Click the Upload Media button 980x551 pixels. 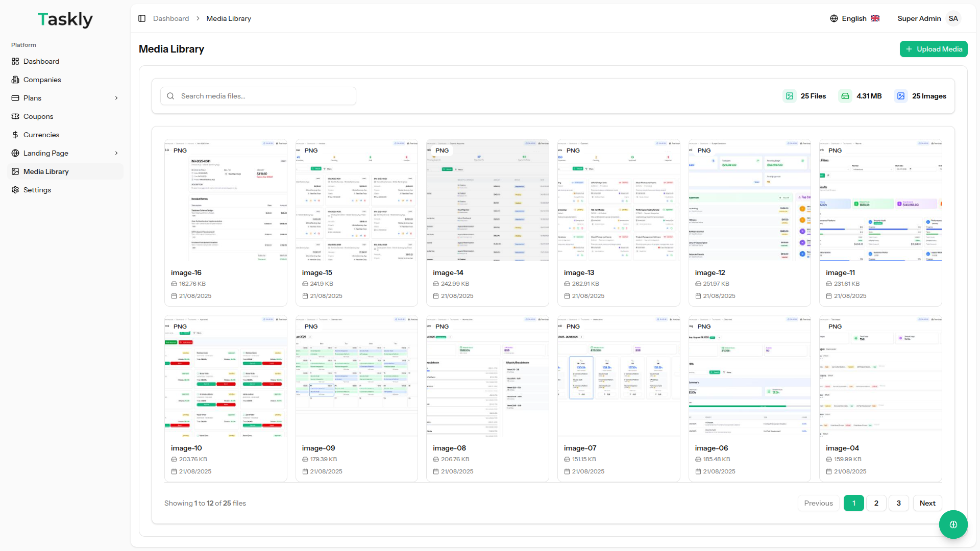point(933,49)
